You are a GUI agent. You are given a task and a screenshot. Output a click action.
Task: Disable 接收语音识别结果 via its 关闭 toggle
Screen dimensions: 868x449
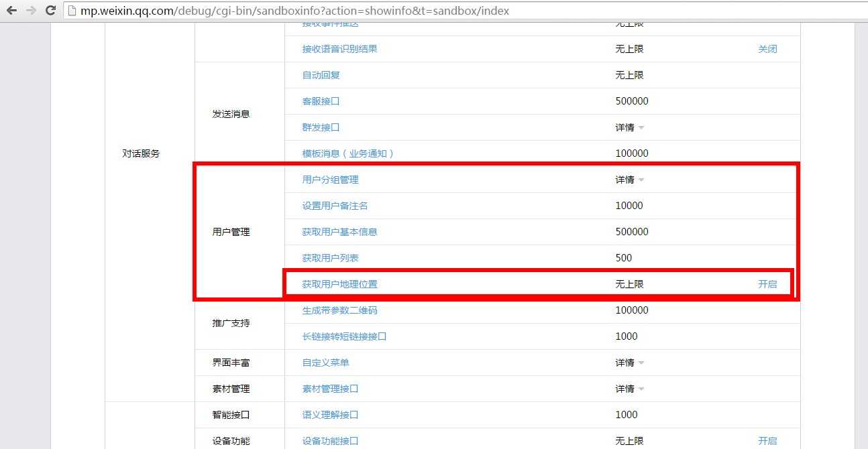[x=768, y=48]
